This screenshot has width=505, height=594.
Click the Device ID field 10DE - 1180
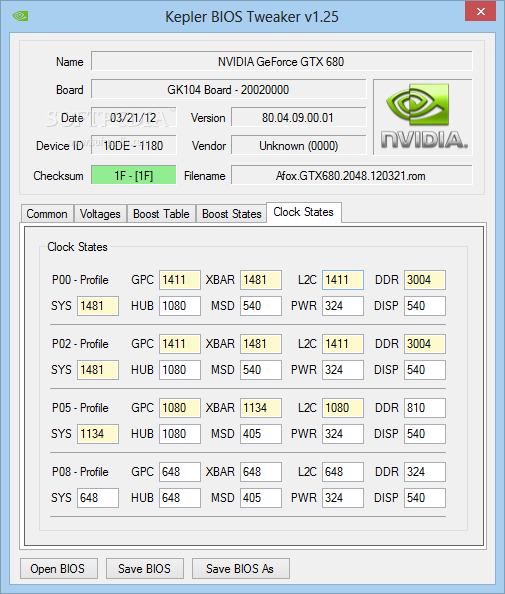[134, 145]
